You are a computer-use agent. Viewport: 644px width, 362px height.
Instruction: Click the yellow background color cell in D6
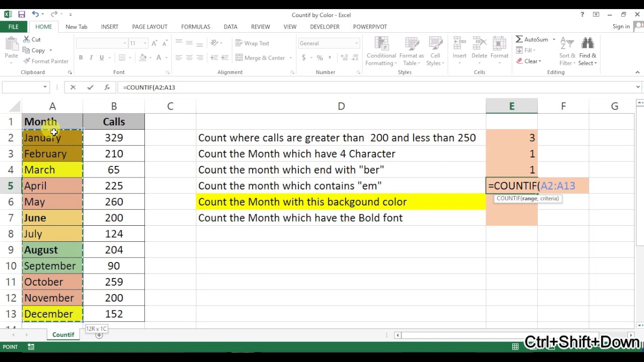click(341, 202)
